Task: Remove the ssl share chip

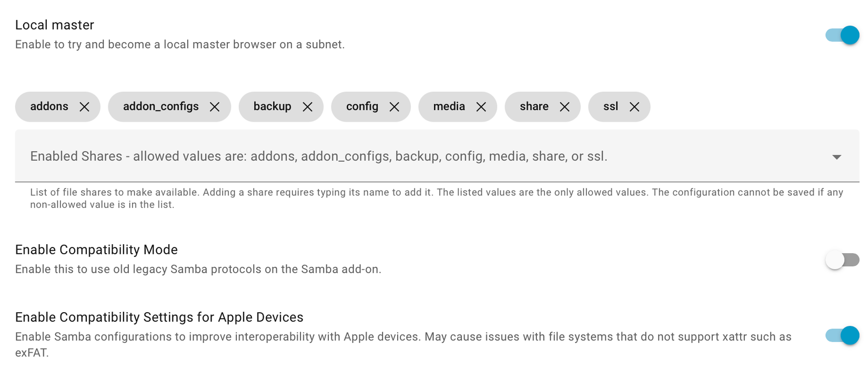Action: 634,107
